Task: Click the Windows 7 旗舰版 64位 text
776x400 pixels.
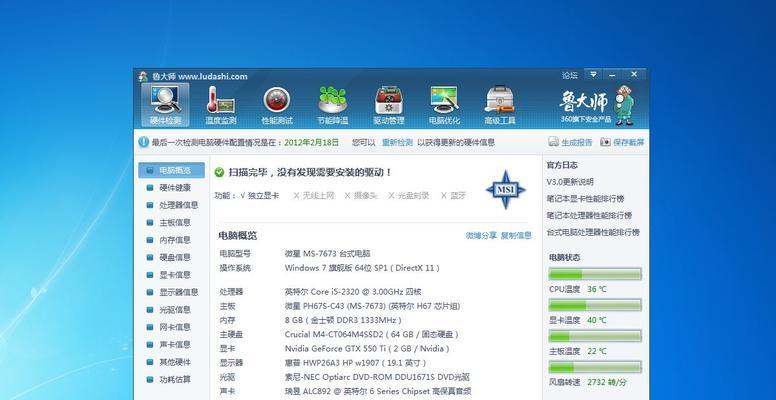Action: [x=362, y=268]
